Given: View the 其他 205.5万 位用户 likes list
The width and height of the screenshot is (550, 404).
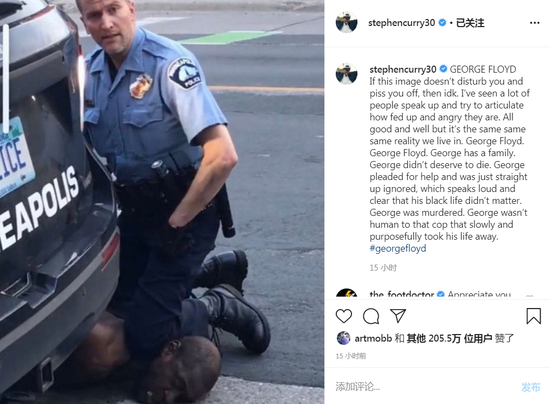Looking at the screenshot, I should [449, 338].
